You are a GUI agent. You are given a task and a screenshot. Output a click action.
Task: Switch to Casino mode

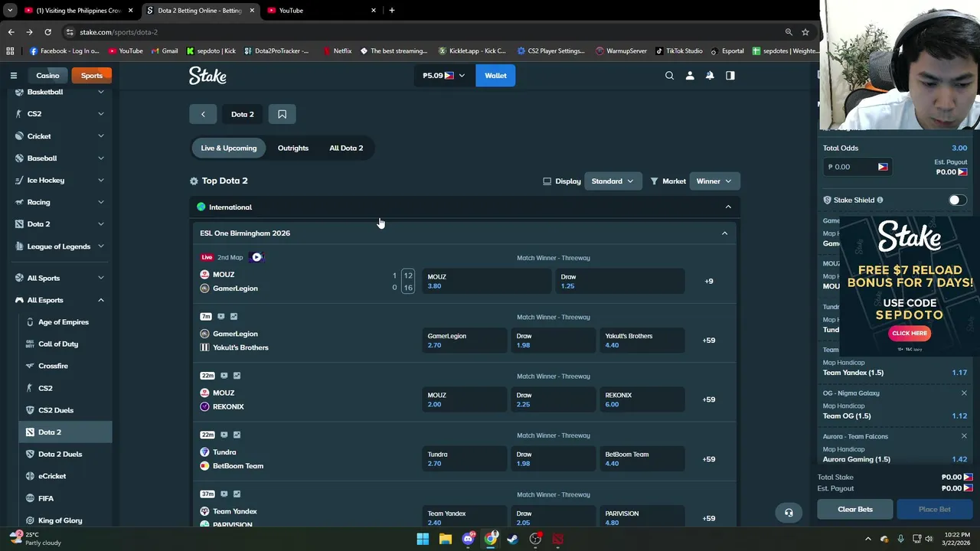click(47, 75)
